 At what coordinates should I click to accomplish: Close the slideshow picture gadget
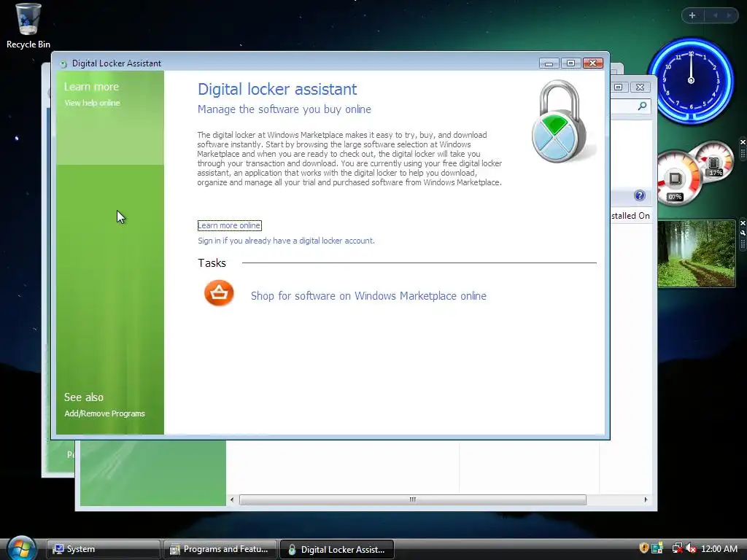(742, 223)
